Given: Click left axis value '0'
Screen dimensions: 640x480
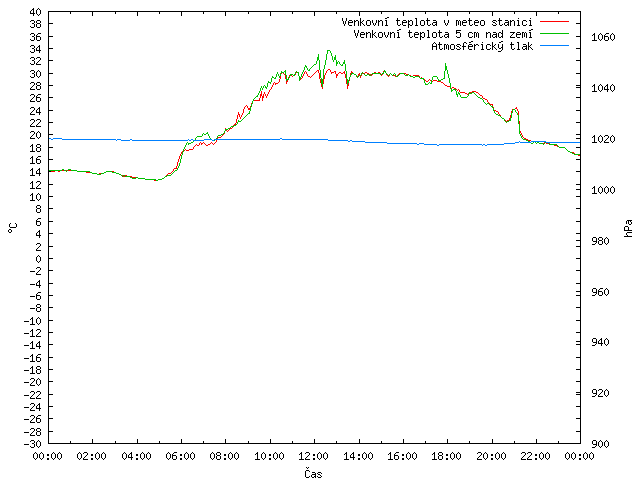Looking at the screenshot, I should 38,259.
